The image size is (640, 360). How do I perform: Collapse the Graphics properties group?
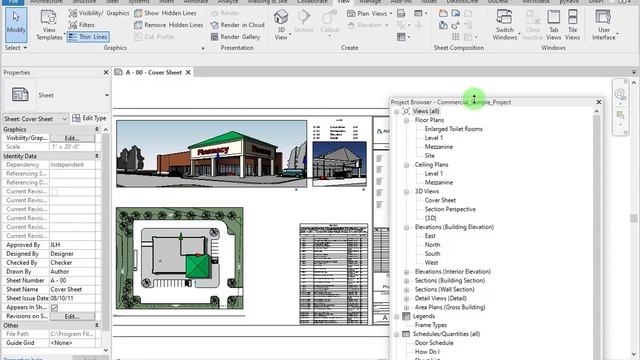[x=97, y=129]
